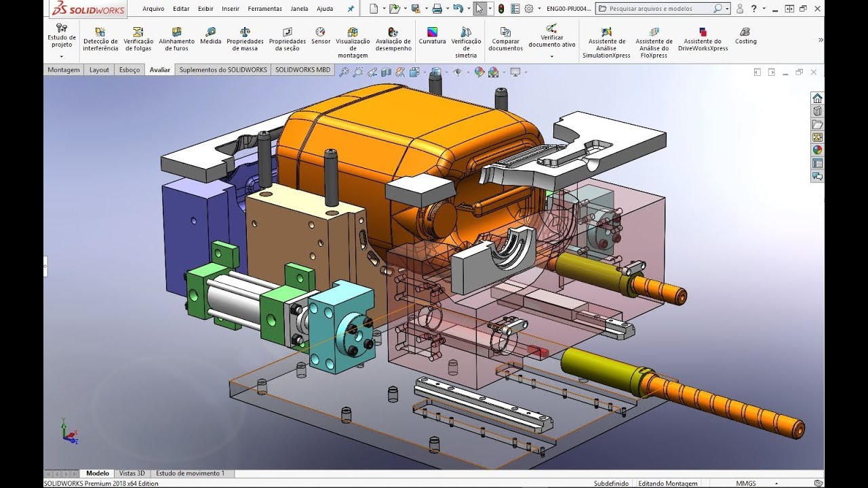Launch Assistente do DriveWorksXpress
868x488 pixels.
click(x=703, y=40)
